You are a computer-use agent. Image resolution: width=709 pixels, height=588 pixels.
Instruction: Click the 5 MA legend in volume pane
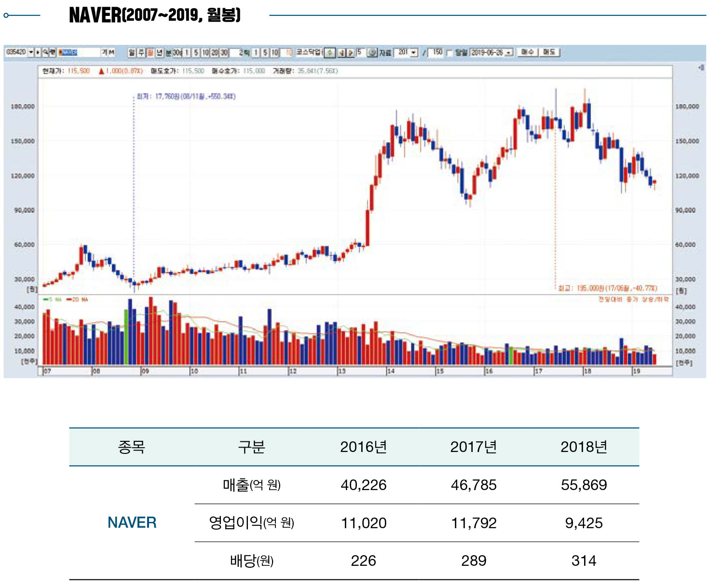(53, 300)
